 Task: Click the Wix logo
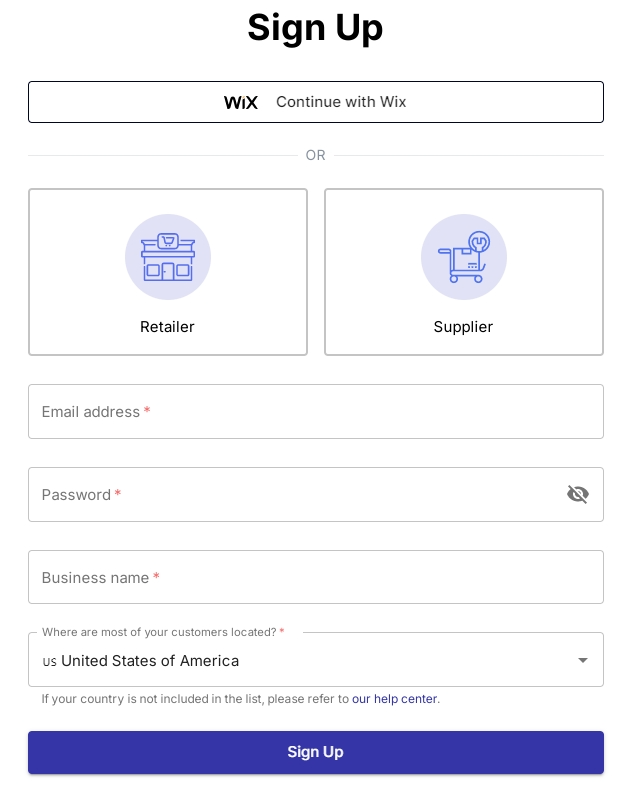click(241, 102)
